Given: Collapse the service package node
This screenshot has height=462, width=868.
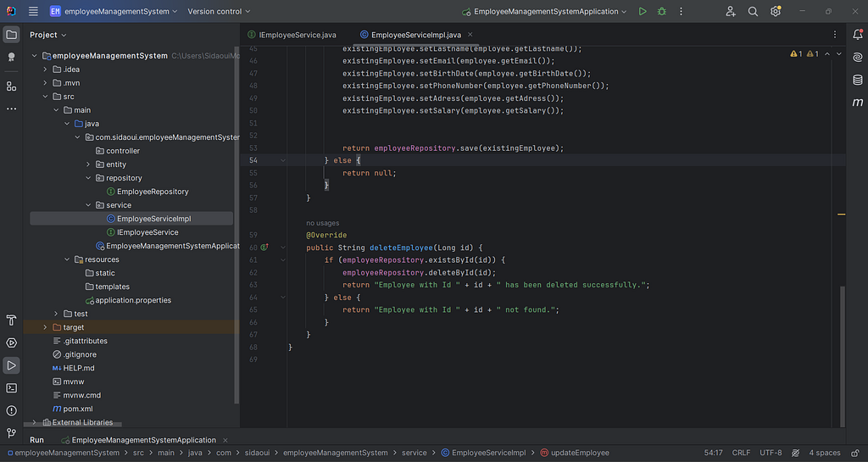Looking at the screenshot, I should click(x=88, y=204).
